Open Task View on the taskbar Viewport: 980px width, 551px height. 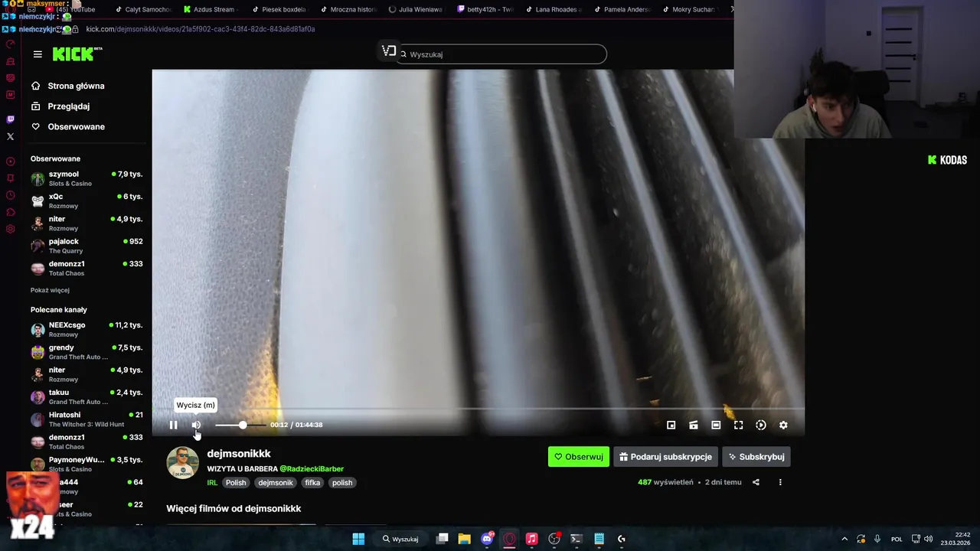pos(442,539)
